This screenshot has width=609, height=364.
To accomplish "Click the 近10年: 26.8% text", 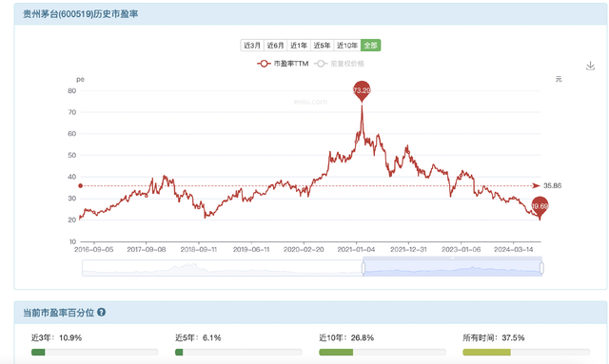I will [346, 338].
